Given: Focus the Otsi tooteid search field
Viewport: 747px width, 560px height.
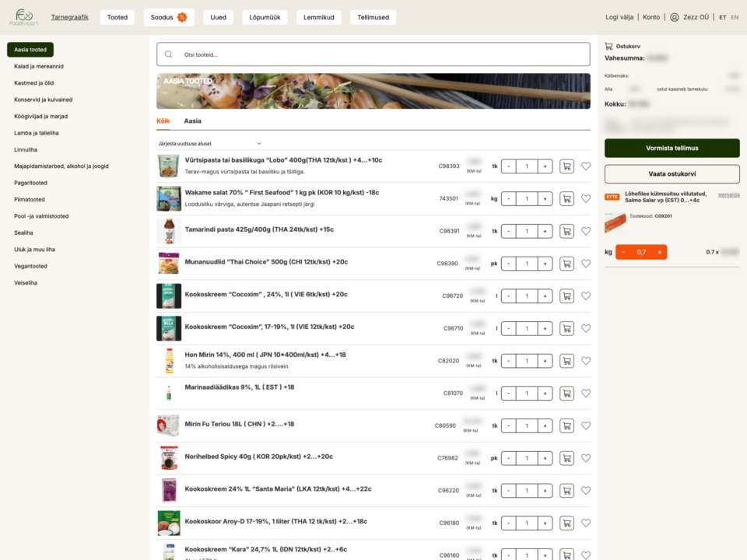Looking at the screenshot, I should [x=373, y=54].
